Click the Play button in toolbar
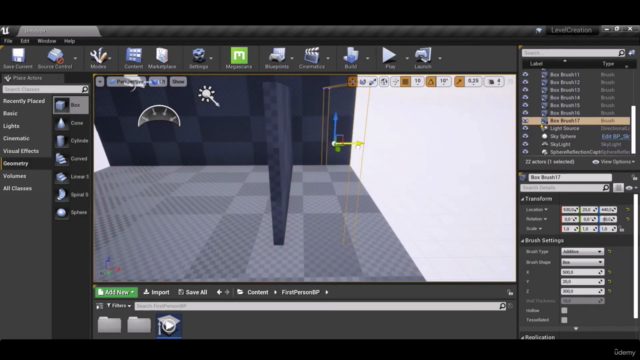This screenshot has width=640, height=360. 390,58
